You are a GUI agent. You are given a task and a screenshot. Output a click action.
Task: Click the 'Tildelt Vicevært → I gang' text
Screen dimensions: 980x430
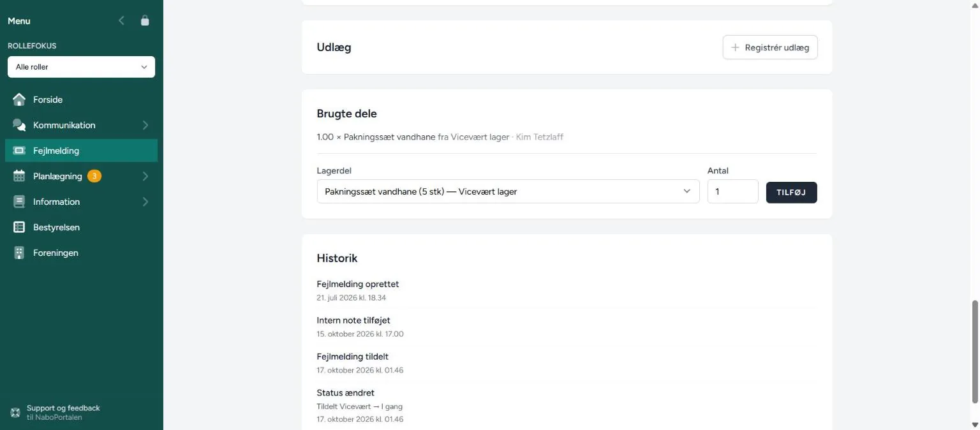pos(360,406)
